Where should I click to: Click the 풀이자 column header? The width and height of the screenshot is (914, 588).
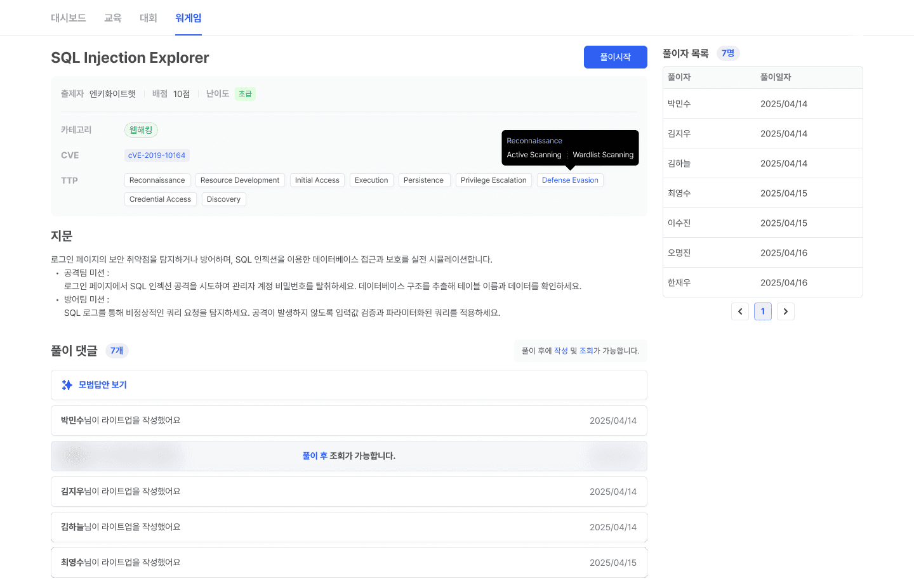679,77
